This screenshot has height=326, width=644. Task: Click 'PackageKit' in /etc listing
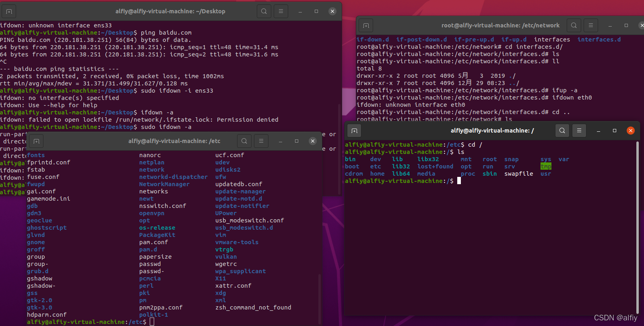pos(157,235)
